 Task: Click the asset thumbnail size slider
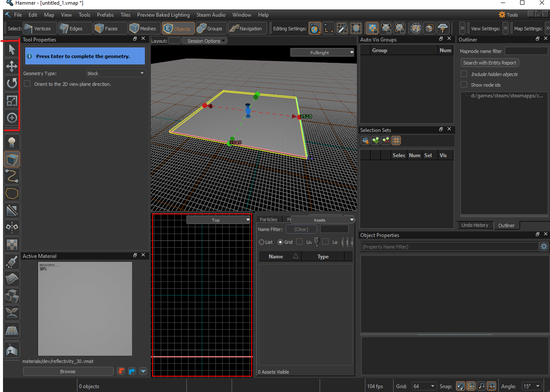pos(316,242)
